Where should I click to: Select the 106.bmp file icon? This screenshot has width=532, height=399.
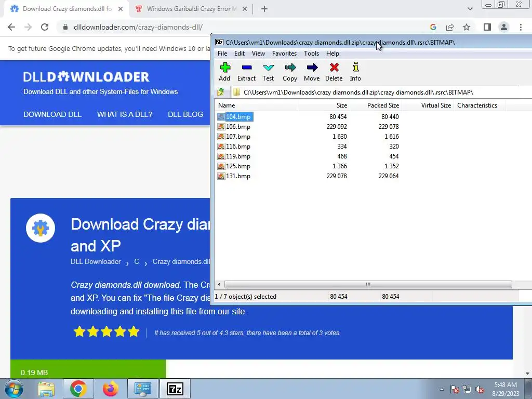coord(221,127)
